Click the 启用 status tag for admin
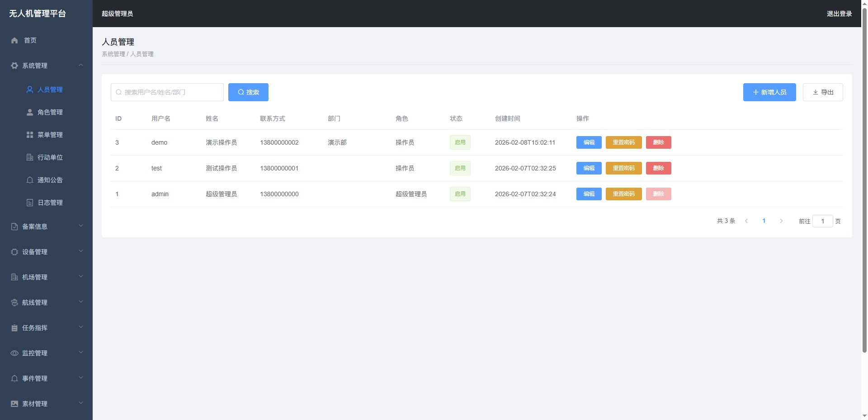 (x=460, y=194)
